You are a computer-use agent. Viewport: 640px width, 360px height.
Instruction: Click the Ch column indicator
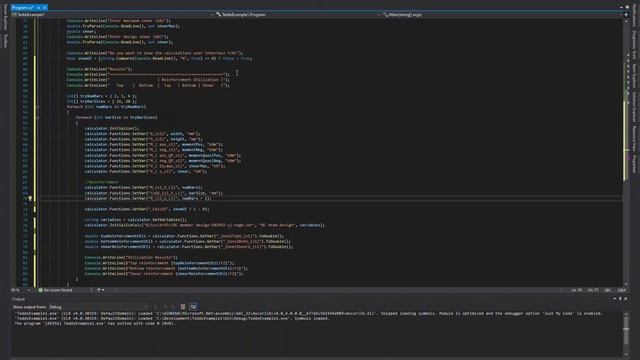[x=593, y=290]
